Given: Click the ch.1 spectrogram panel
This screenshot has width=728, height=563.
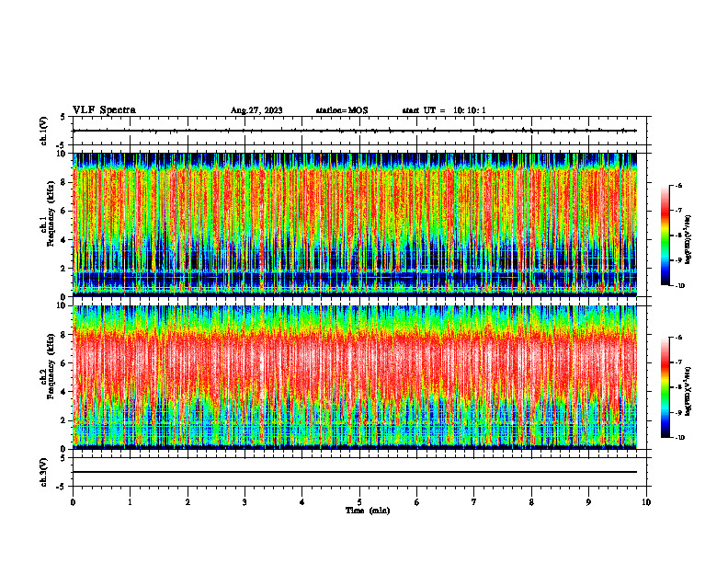Looking at the screenshot, I should (x=354, y=224).
